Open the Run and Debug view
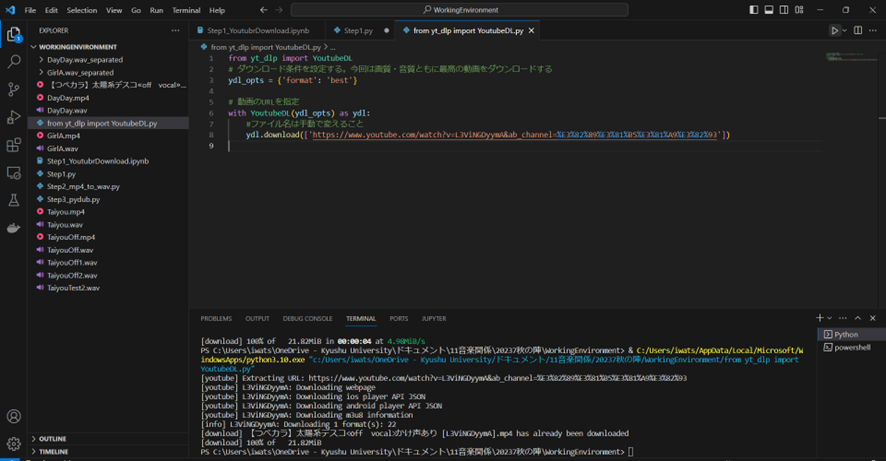This screenshot has width=886, height=461. (14, 118)
